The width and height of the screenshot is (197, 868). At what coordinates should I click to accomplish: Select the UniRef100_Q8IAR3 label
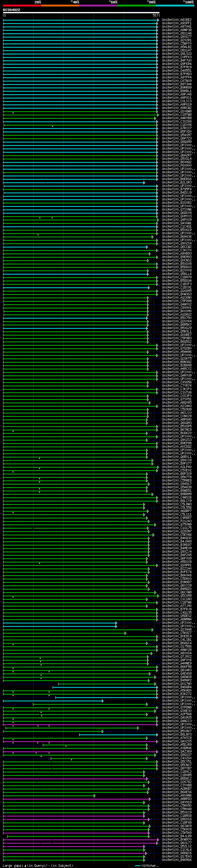tap(177, 670)
